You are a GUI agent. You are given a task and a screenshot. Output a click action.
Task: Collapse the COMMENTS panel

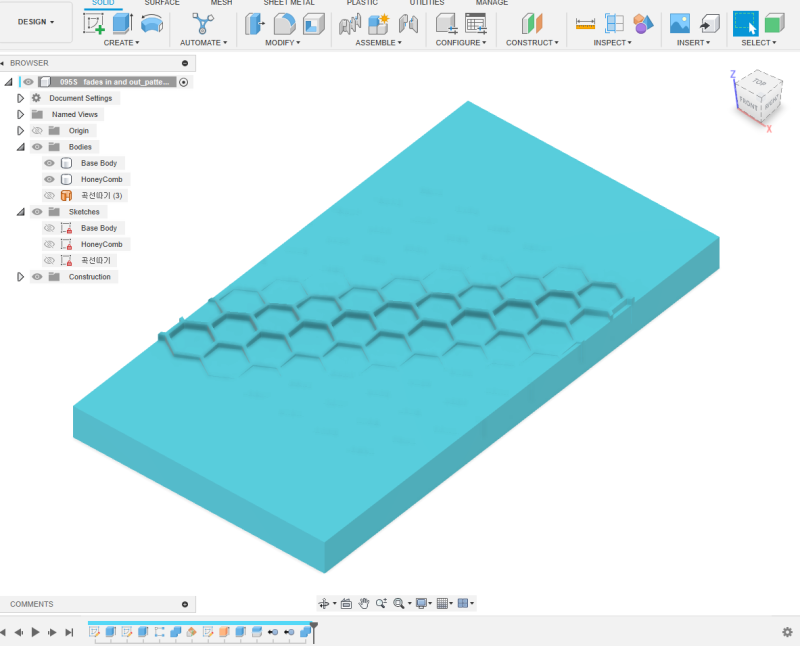[185, 603]
